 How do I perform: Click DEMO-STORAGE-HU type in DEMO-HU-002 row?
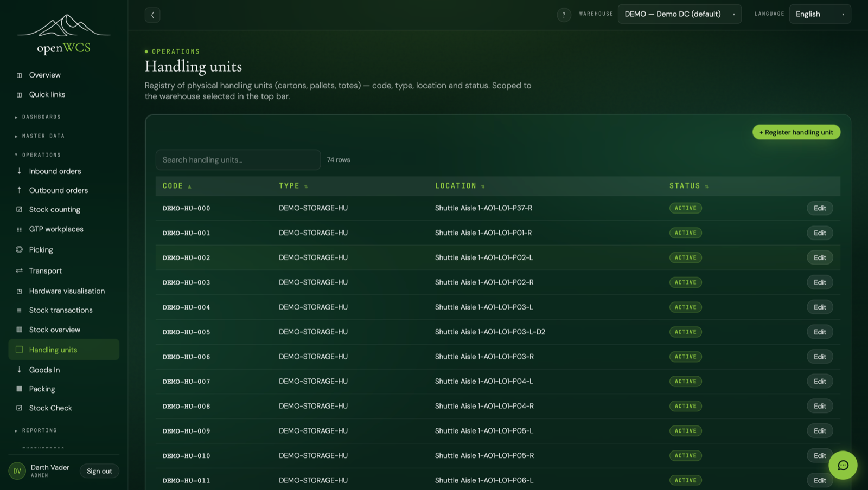313,257
